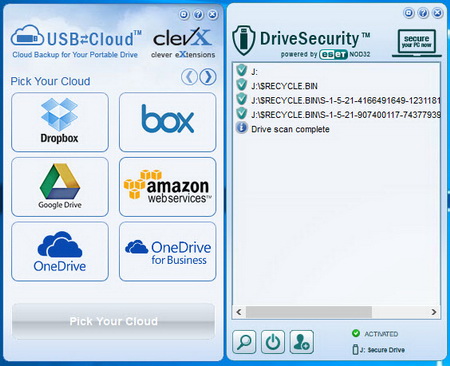450x366 pixels.
Task: Choose Dropbox as your cloud
Action: click(60, 122)
